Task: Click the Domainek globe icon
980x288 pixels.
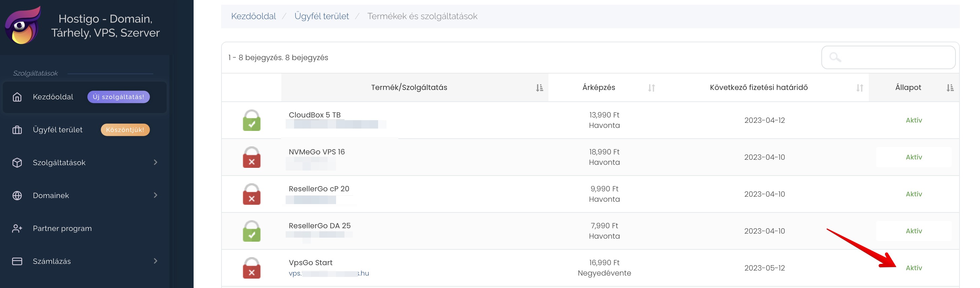Action: [x=17, y=196]
